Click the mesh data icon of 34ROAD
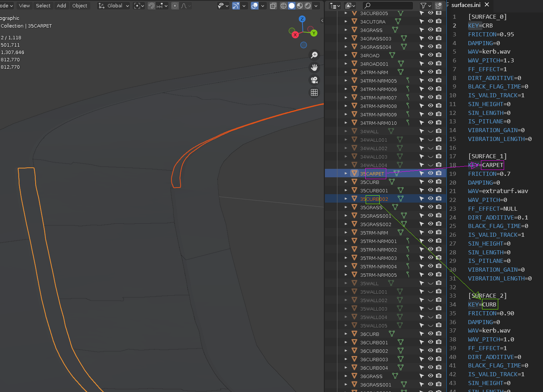 [392, 55]
